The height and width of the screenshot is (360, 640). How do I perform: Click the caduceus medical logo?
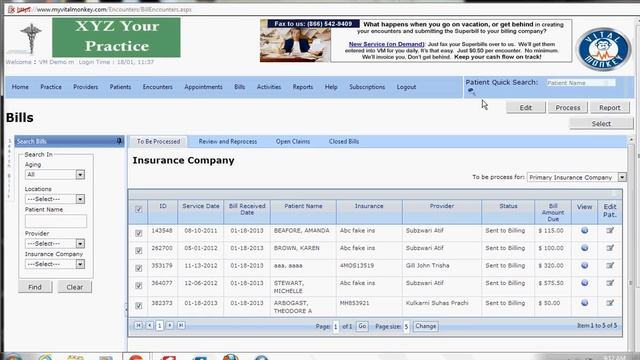pos(30,38)
